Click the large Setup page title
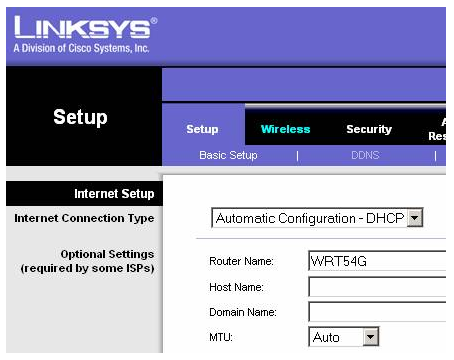454x360 pixels. (x=80, y=117)
